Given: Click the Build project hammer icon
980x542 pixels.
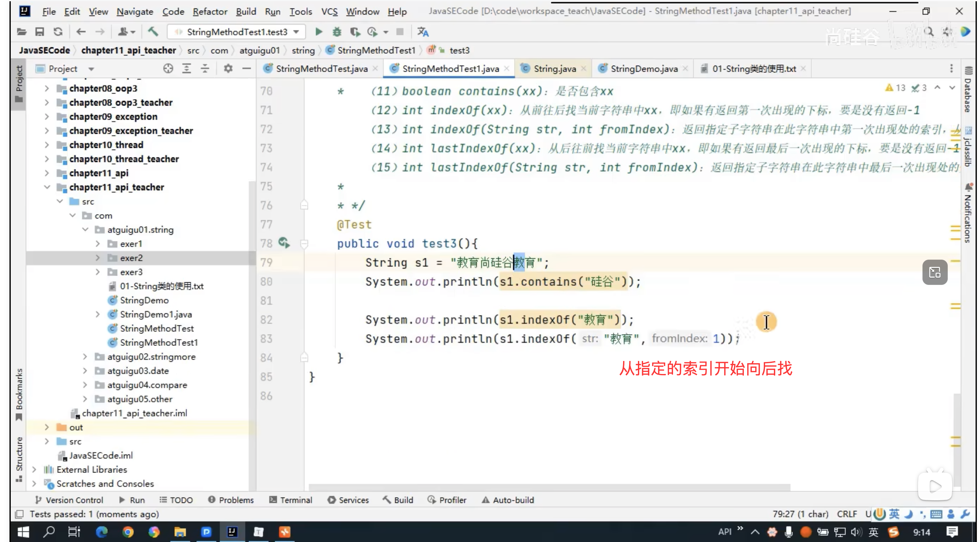Looking at the screenshot, I should click(x=153, y=32).
